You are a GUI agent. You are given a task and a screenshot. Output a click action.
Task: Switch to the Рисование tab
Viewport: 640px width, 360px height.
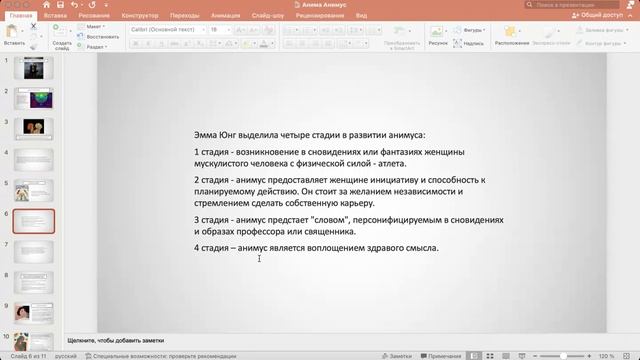pyautogui.click(x=94, y=16)
